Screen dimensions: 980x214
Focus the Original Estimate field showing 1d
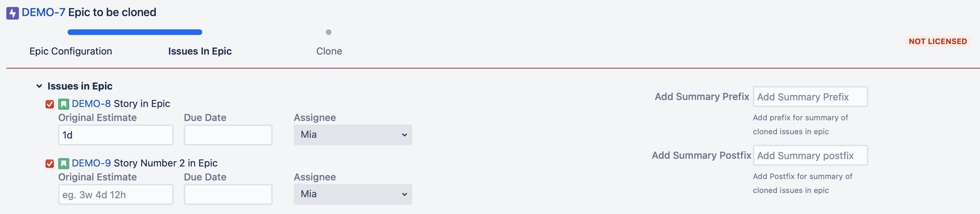click(115, 135)
